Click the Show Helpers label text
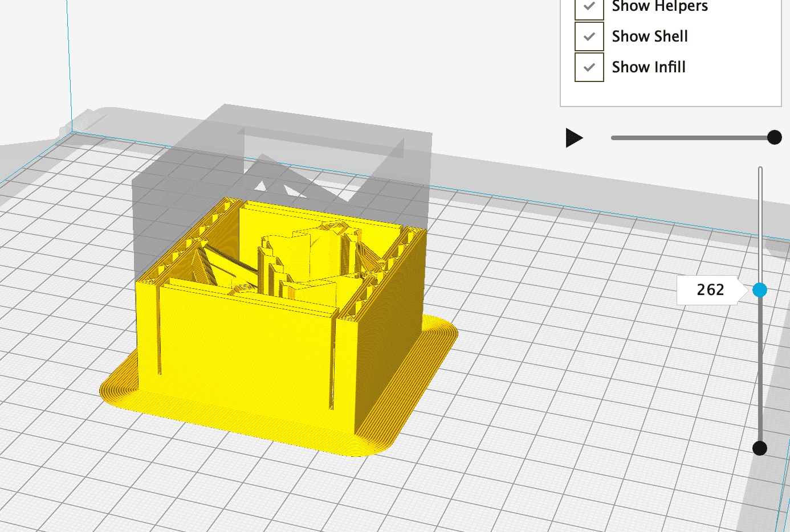This screenshot has height=532, width=790. [660, 6]
